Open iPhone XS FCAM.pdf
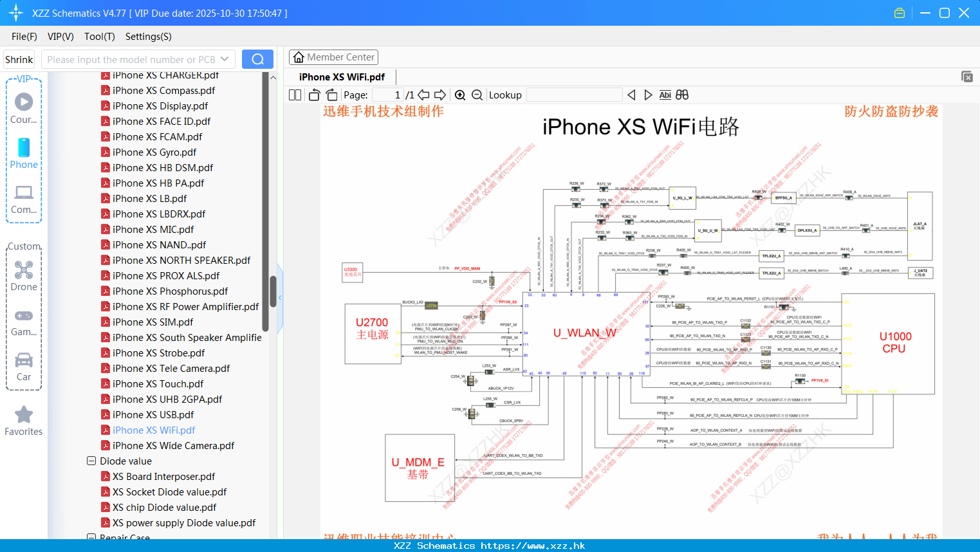 click(157, 136)
